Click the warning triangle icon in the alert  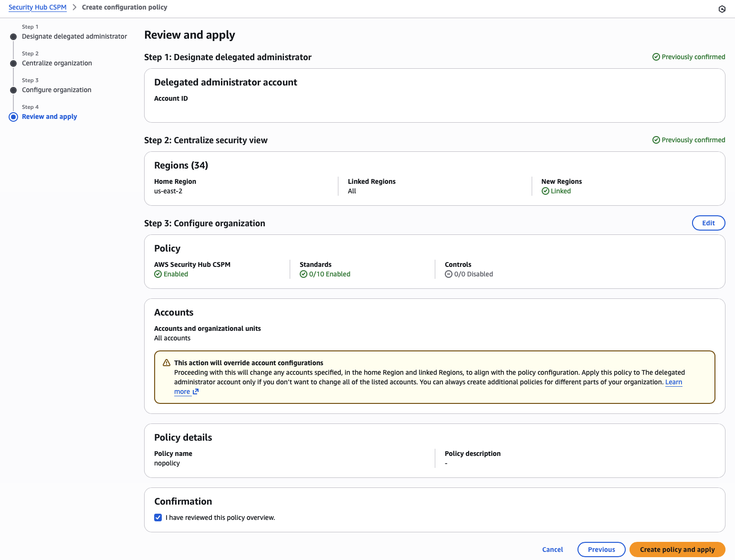[x=167, y=363]
